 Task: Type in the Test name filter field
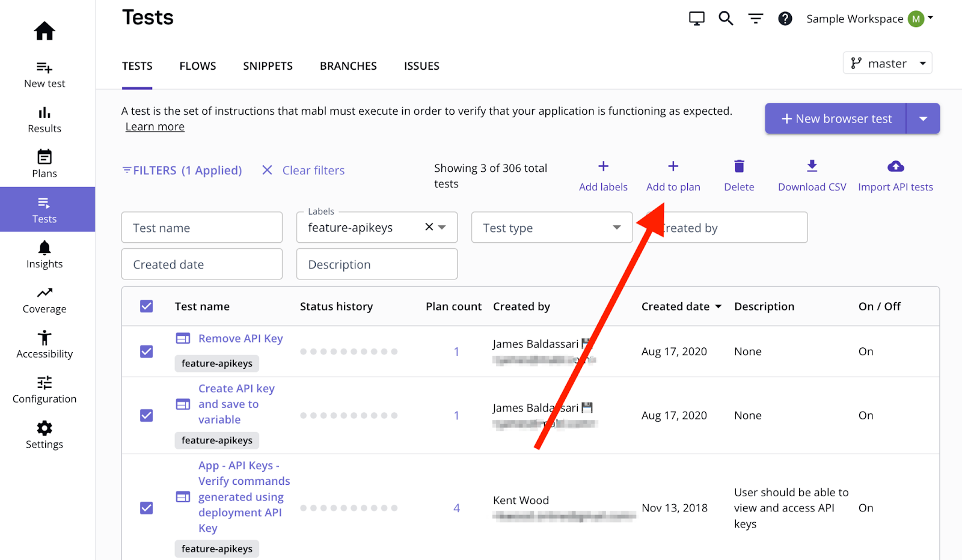201,227
